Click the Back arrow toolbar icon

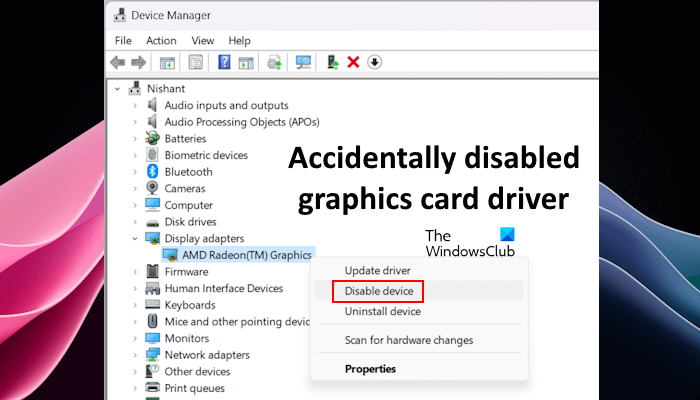click(x=117, y=62)
